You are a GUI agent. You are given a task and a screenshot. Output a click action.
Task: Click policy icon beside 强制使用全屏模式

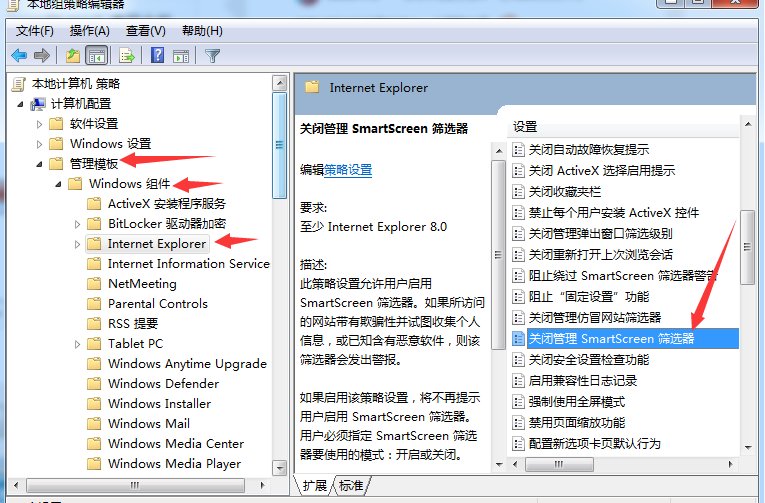click(x=518, y=402)
